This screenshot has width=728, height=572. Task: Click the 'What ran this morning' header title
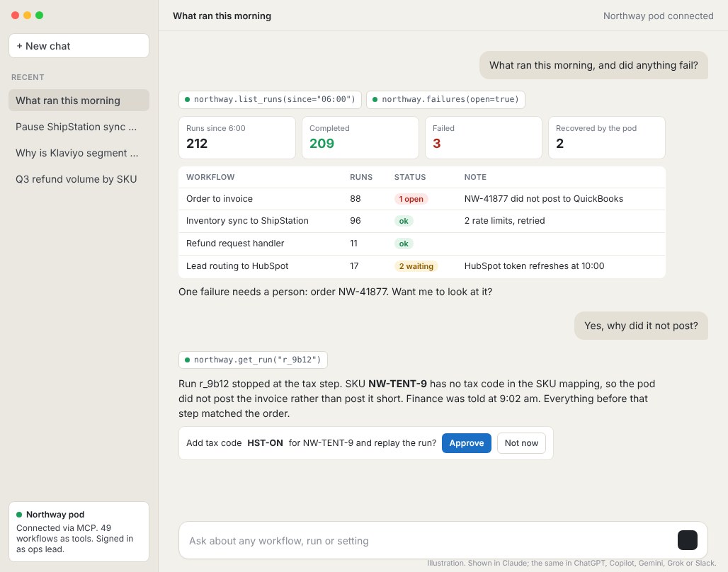pos(222,16)
